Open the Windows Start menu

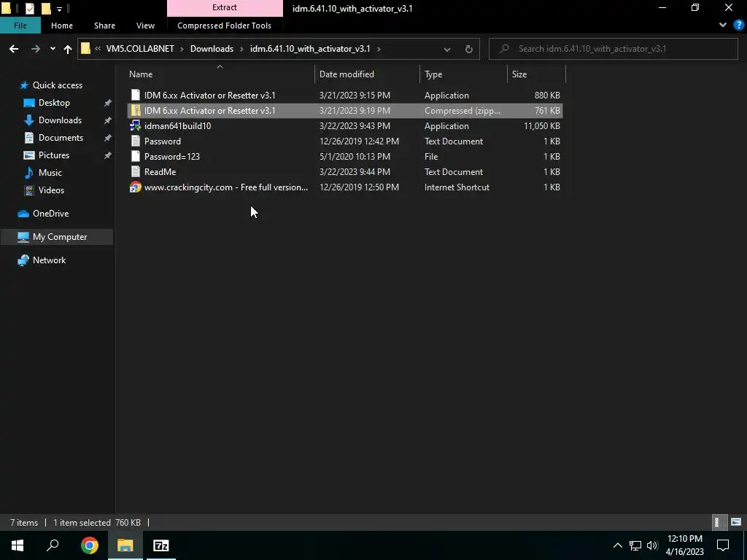tap(18, 545)
